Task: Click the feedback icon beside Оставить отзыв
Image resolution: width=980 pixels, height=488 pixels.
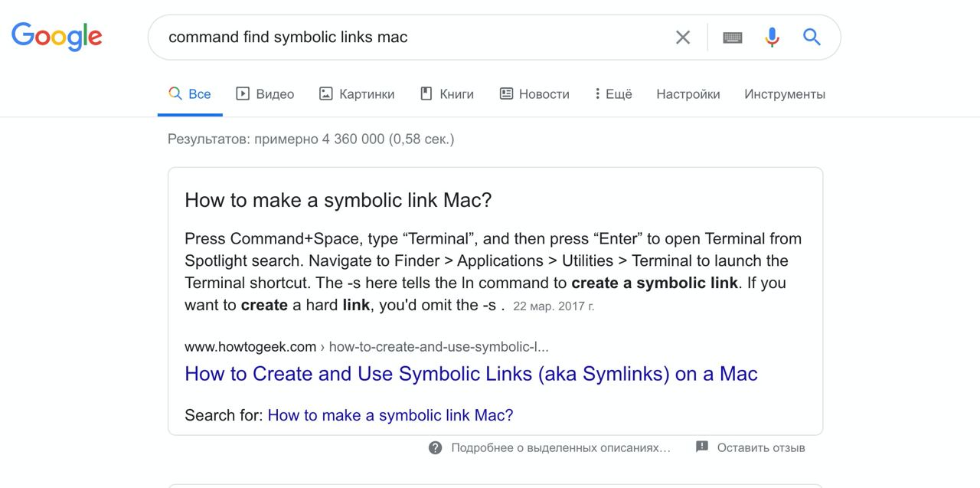Action: click(x=702, y=447)
